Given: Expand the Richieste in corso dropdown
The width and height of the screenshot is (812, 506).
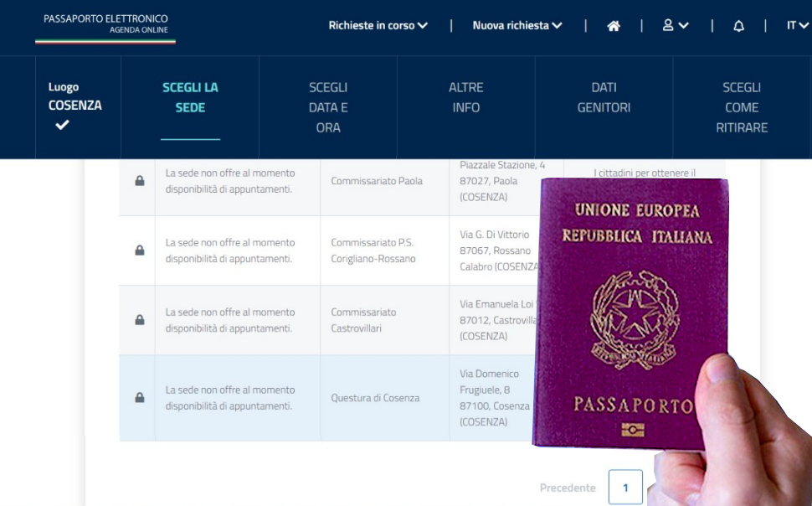Looking at the screenshot, I should pos(376,26).
